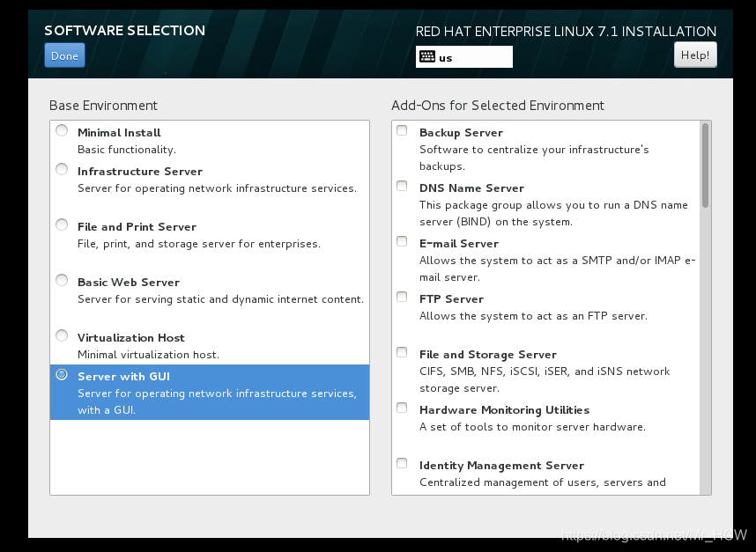Click 'Server for operating network infrastructure services.' under Infrastructure Server

point(218,188)
